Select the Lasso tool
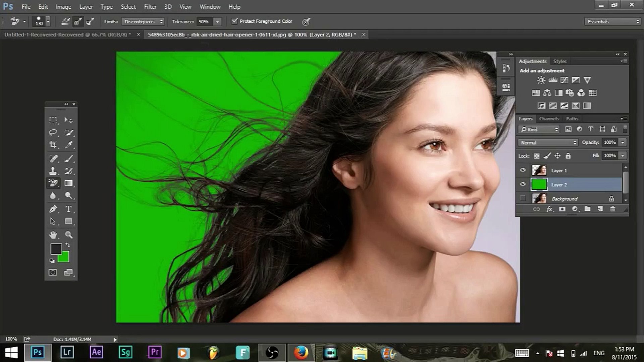Screen dimensions: 644x362 pyautogui.click(x=53, y=133)
